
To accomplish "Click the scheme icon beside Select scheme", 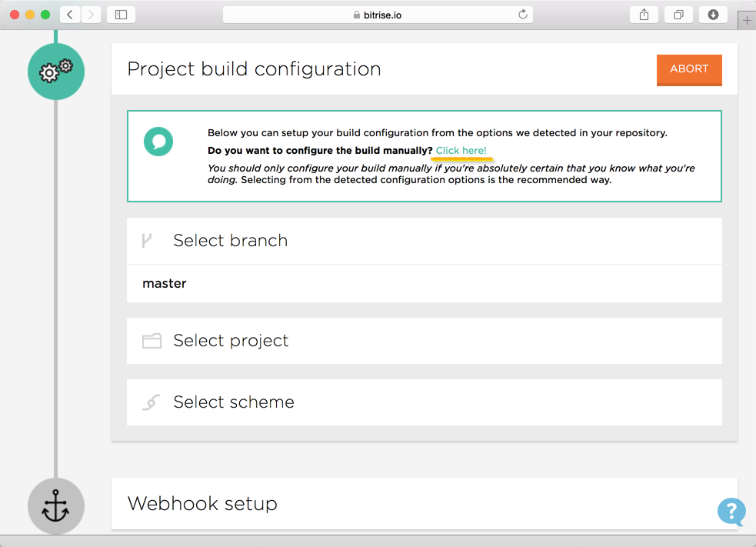I will [x=151, y=402].
